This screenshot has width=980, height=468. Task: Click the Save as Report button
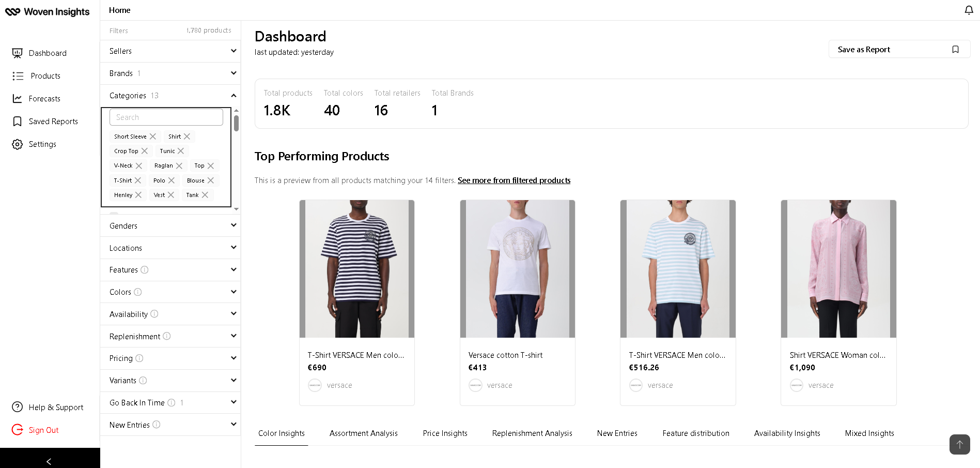pyautogui.click(x=899, y=50)
